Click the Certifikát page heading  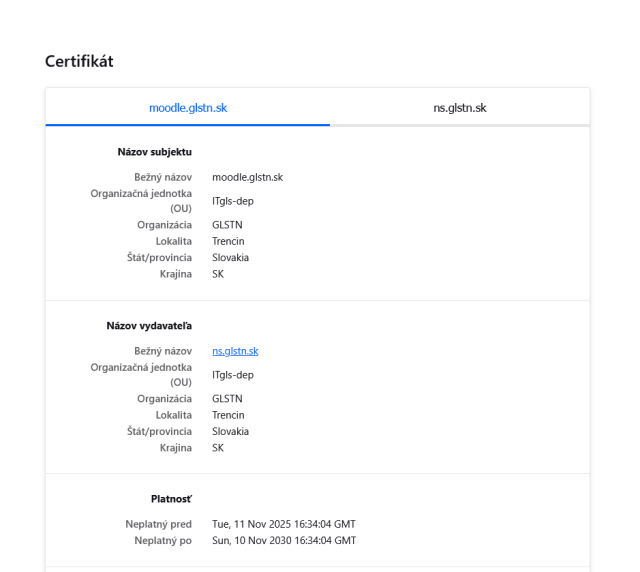tap(79, 62)
